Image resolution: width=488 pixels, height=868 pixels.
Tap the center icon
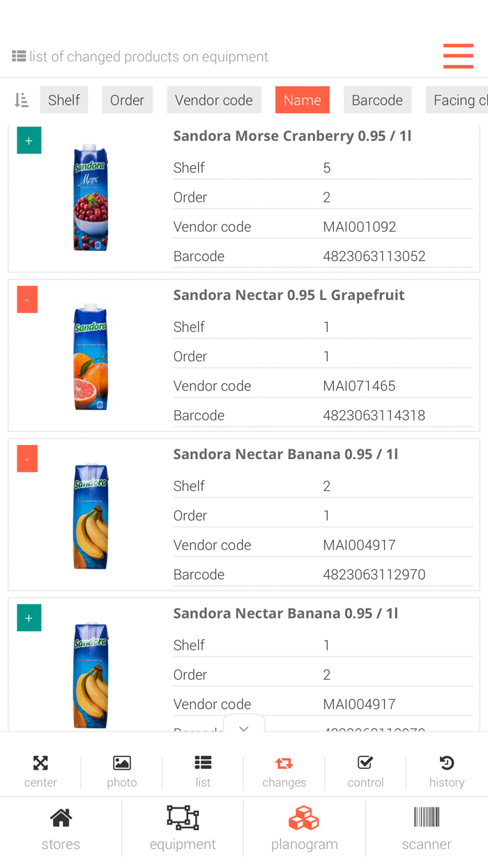tap(40, 763)
